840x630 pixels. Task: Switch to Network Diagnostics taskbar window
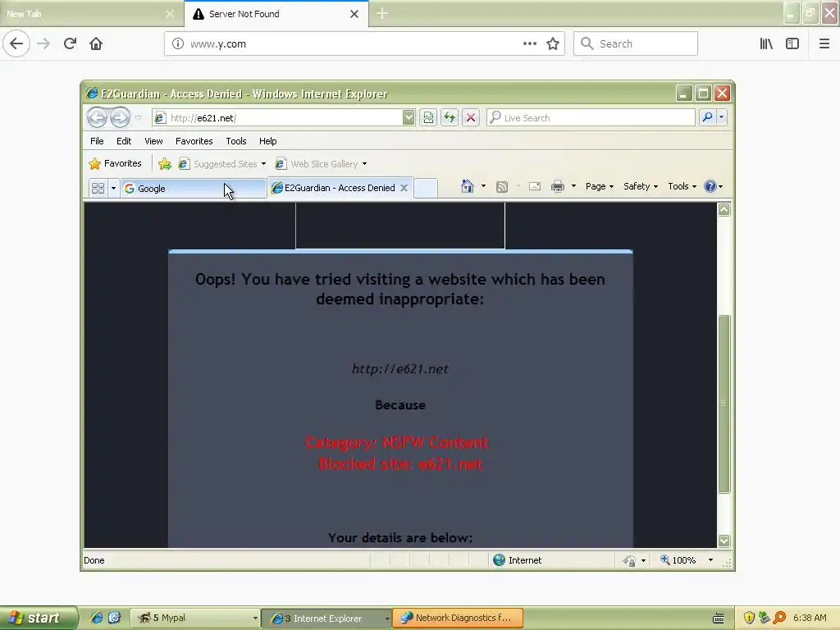point(458,618)
